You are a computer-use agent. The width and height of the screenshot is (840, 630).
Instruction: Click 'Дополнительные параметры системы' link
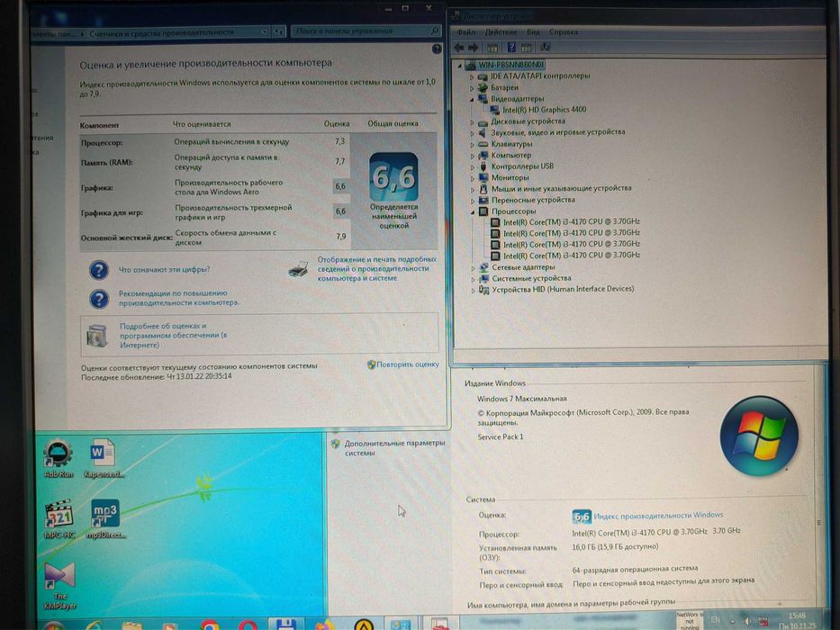[394, 448]
